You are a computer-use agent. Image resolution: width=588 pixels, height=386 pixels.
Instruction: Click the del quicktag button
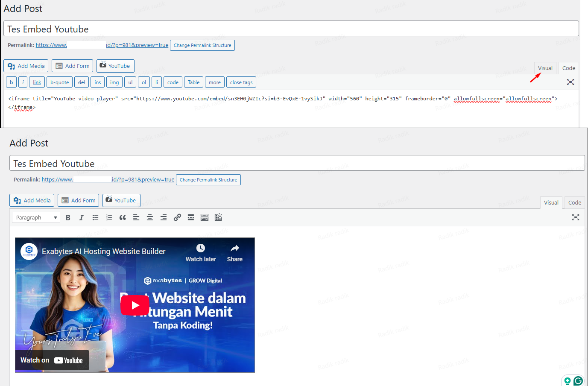(x=82, y=82)
